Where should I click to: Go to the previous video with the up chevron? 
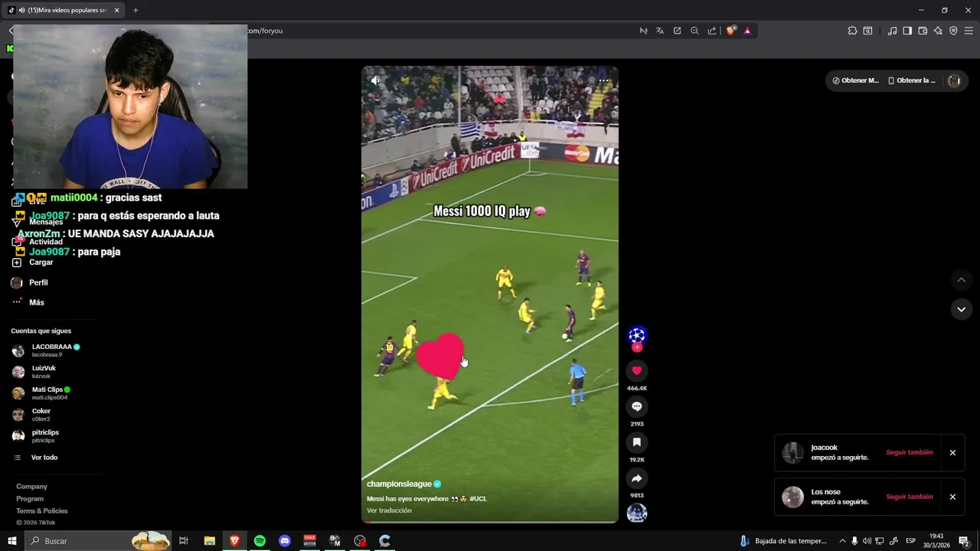click(x=961, y=280)
